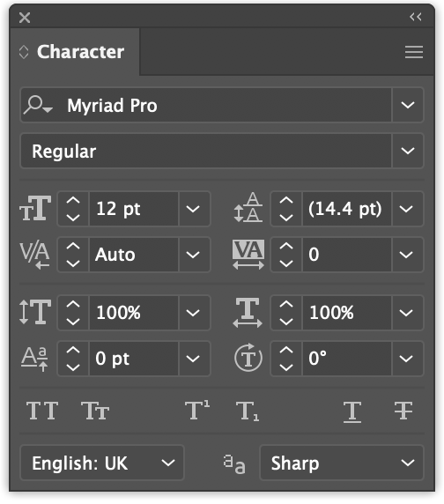Increase tracking with up stepper

point(286,247)
